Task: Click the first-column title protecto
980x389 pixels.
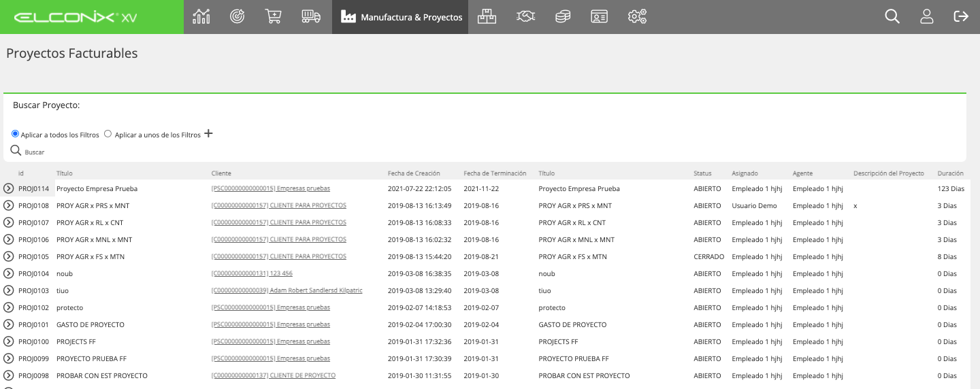Action: 70,307
